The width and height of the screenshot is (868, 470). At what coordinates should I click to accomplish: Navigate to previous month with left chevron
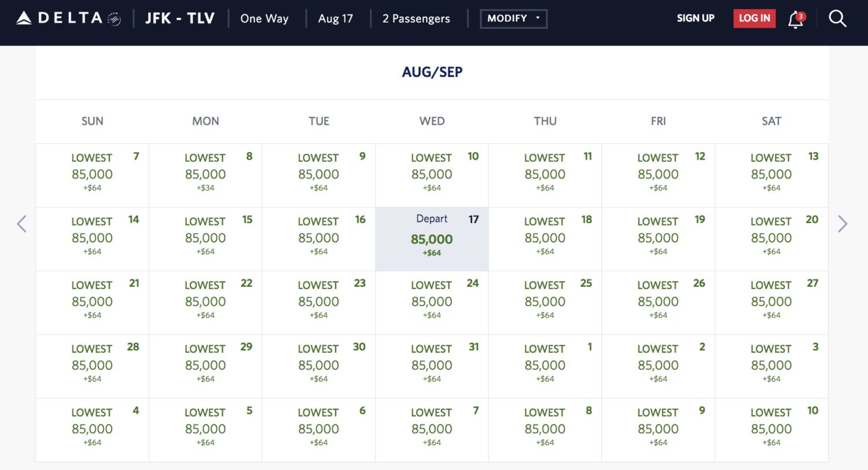click(x=21, y=224)
